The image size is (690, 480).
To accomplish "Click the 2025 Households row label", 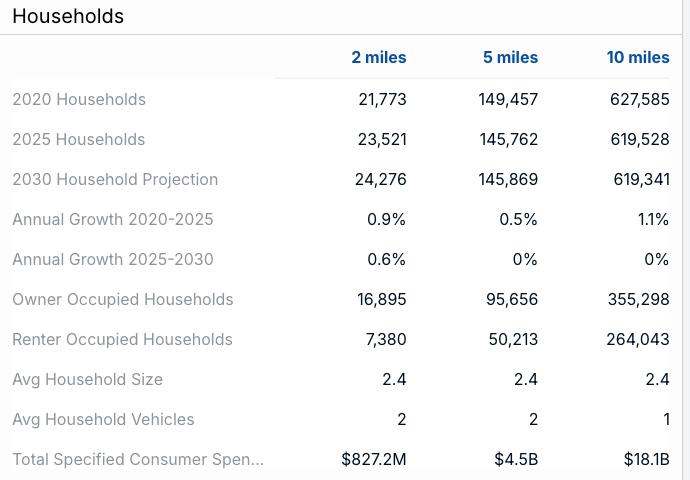I will point(79,139).
